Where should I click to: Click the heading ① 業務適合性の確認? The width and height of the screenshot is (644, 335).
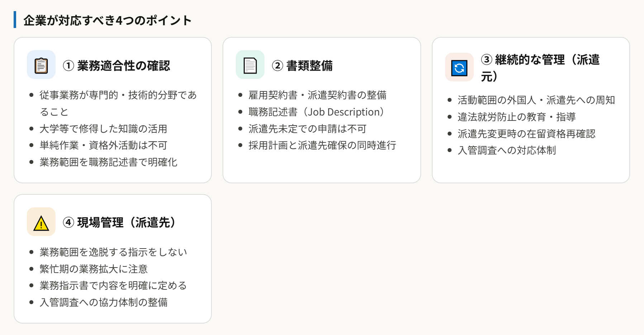coord(116,66)
